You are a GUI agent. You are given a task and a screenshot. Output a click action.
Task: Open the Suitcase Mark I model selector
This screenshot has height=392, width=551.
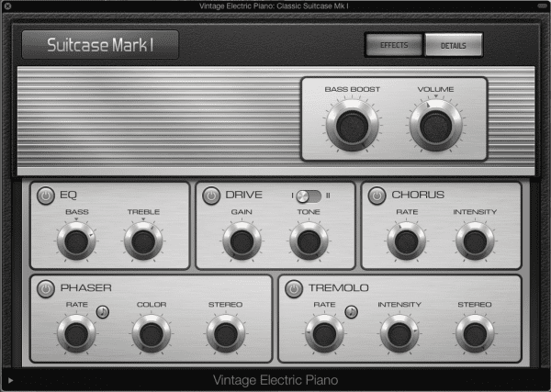100,45
